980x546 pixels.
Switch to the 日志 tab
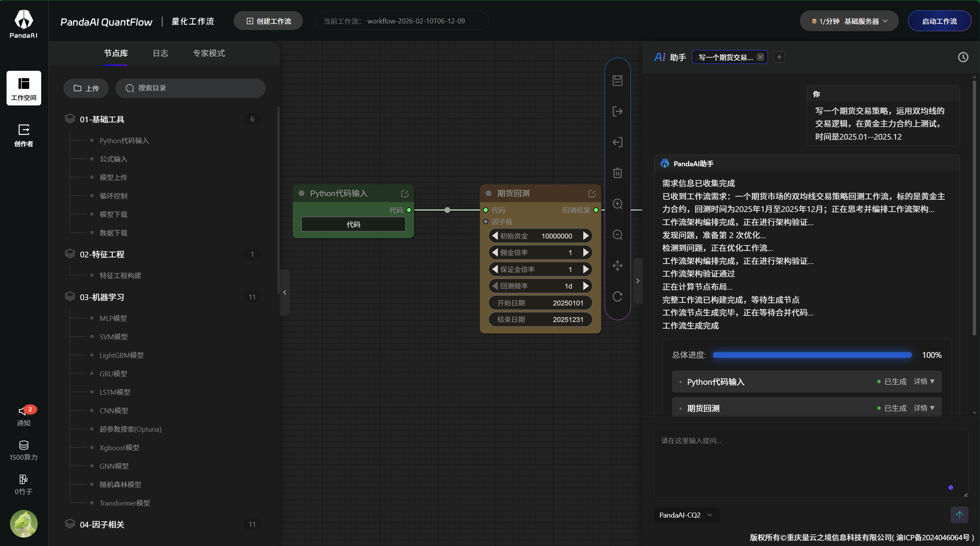pyautogui.click(x=161, y=53)
